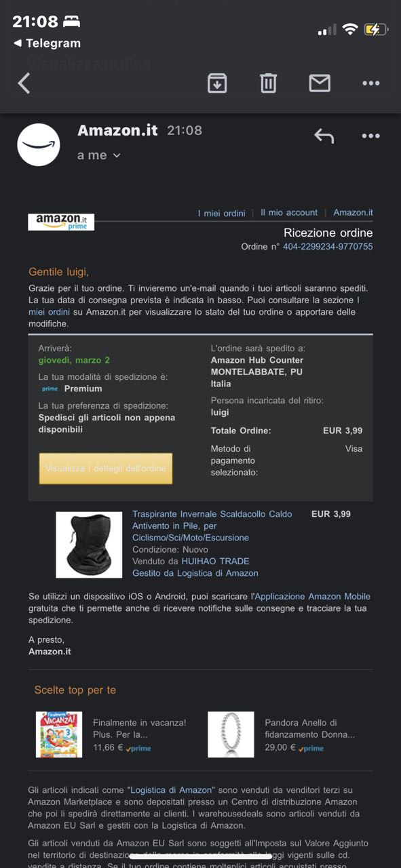
Task: Expand recipient details next to 'a me'
Action: pos(117,155)
